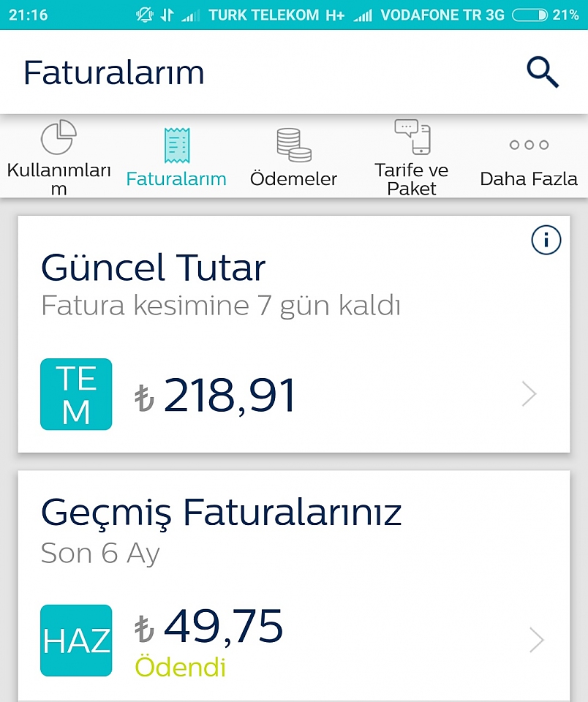Open the ₺49,75 paid bill amount
Screen dimensions: 588x702
pyautogui.click(x=208, y=626)
